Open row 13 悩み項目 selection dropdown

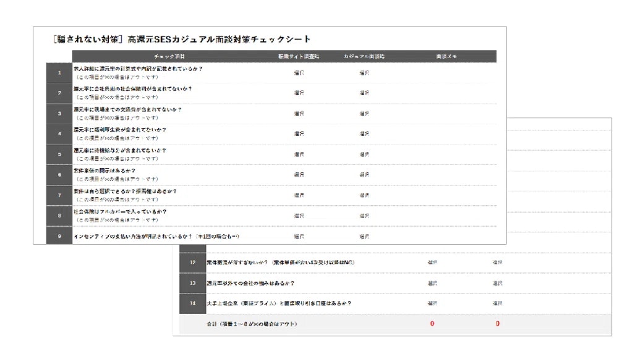point(433,282)
